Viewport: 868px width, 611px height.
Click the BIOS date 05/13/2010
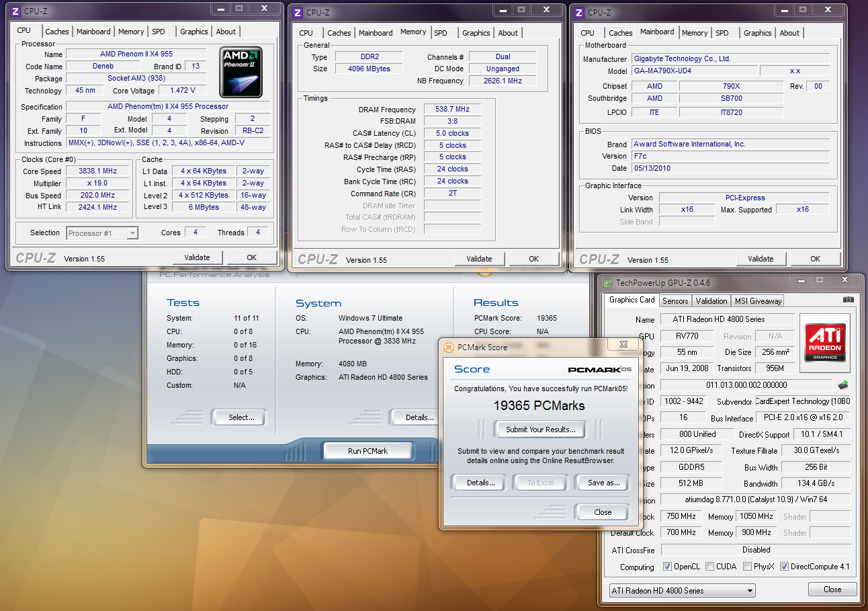(x=731, y=168)
